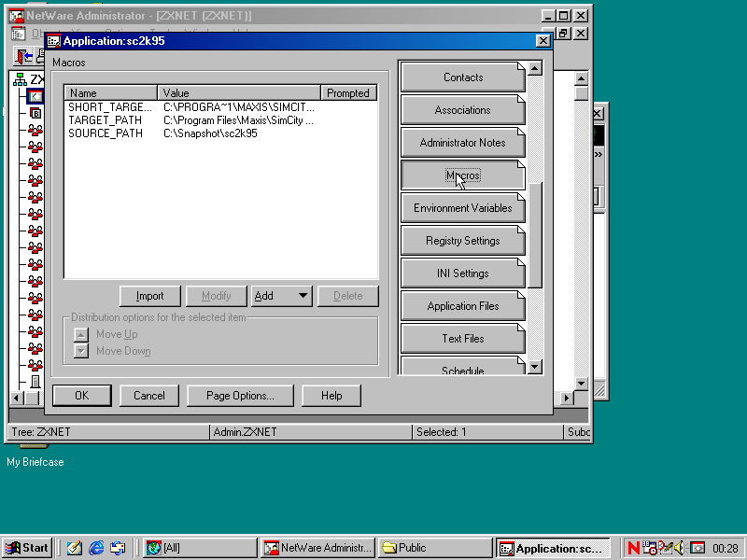
Task: Open Page Options...
Action: click(240, 396)
